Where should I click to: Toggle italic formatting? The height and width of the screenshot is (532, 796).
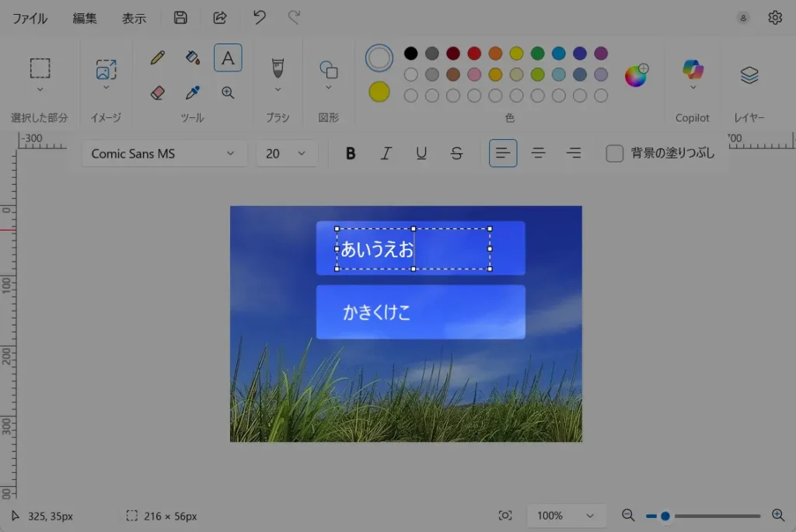tap(386, 153)
